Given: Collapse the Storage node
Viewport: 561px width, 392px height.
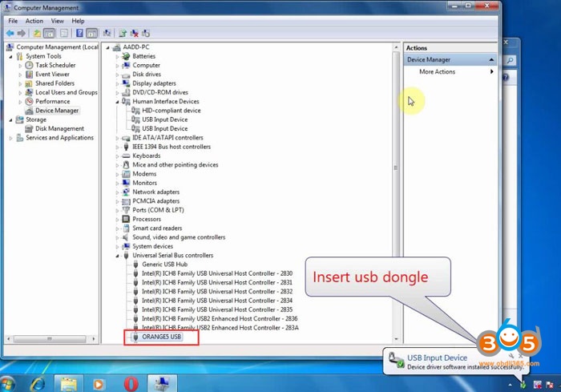Looking at the screenshot, I should 10,120.
